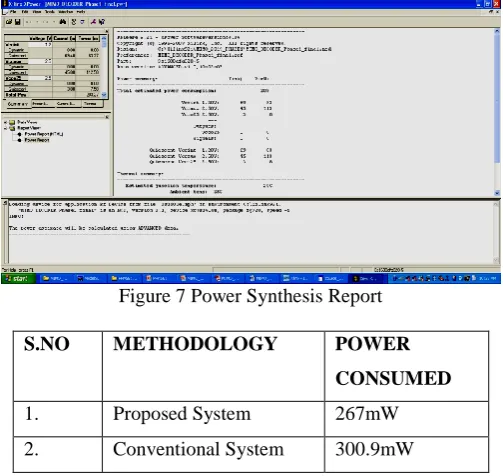Open the Window menu
The image size is (503, 476).
[66, 12]
